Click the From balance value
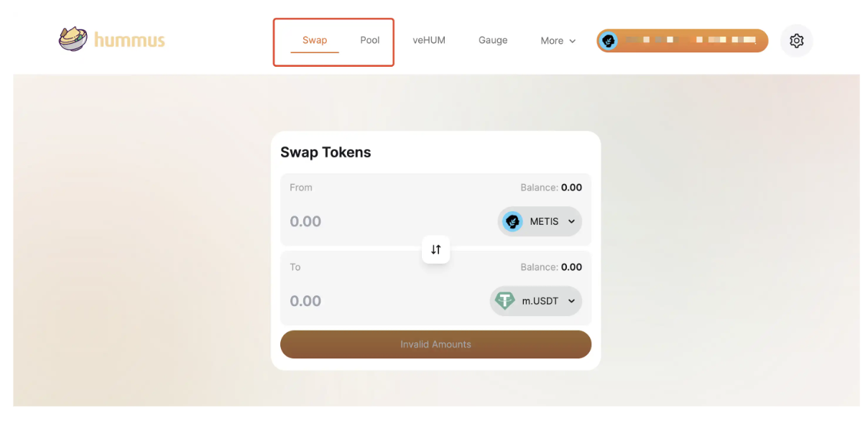This screenshot has width=868, height=421. click(571, 188)
